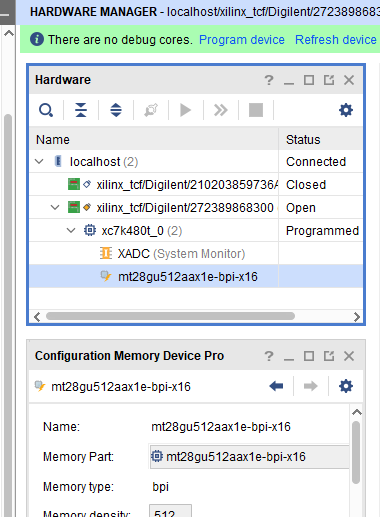Click the run trigger immediate double-arrow icon

point(221,110)
